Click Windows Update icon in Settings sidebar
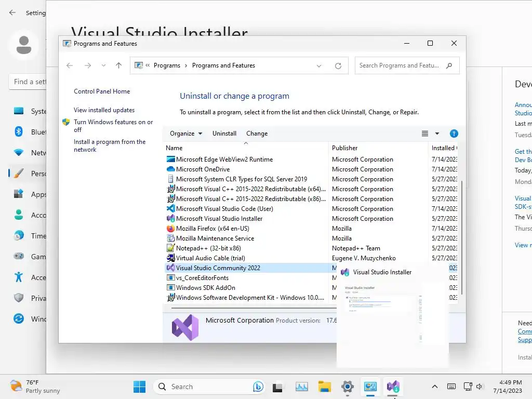This screenshot has height=399, width=532. coord(19,318)
